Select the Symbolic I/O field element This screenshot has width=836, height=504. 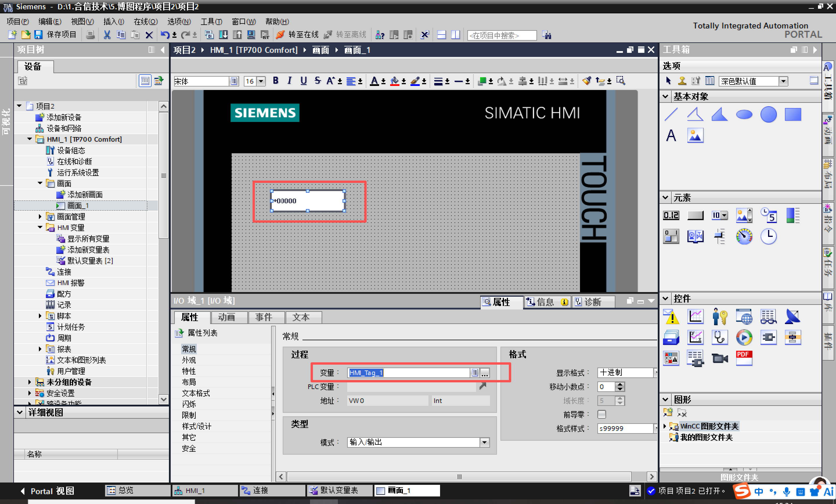click(x=719, y=215)
